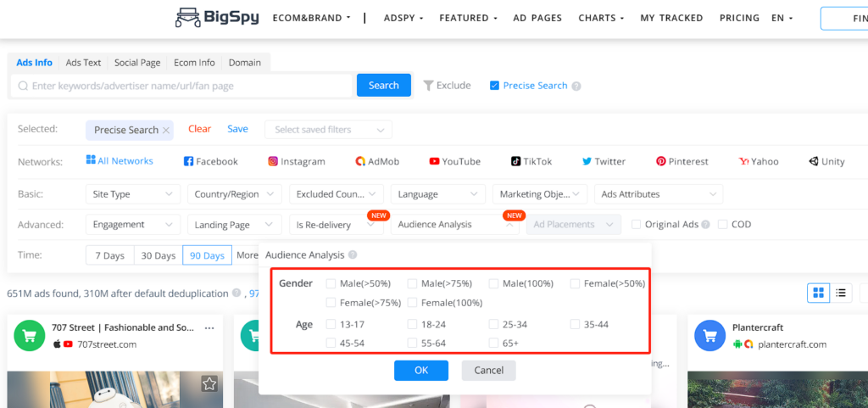This screenshot has height=408, width=868.
Task: Select the Twitter network filter
Action: tap(604, 162)
